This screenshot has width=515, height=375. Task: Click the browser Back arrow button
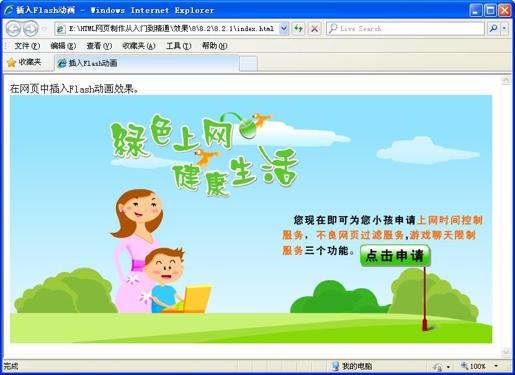click(x=14, y=29)
